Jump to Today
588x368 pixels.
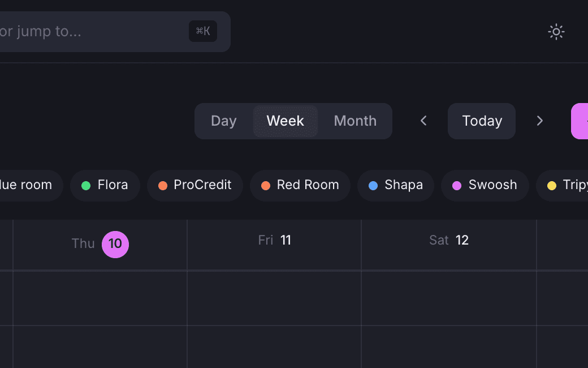(482, 121)
